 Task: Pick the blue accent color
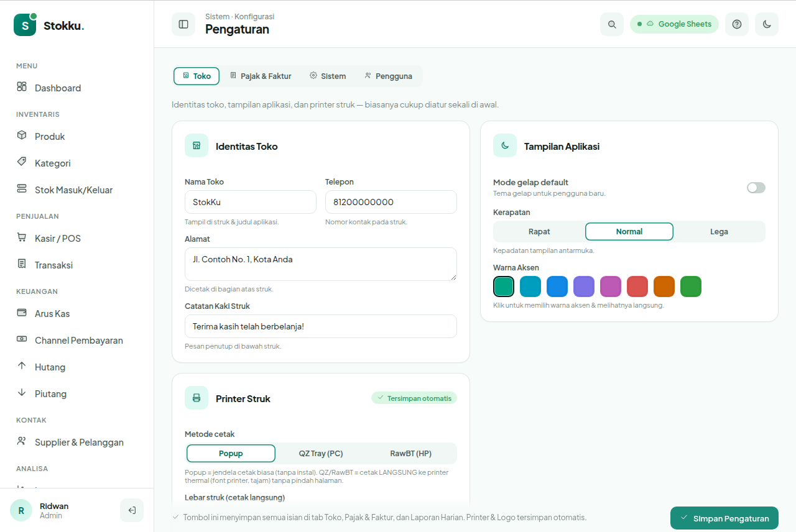pyautogui.click(x=557, y=287)
